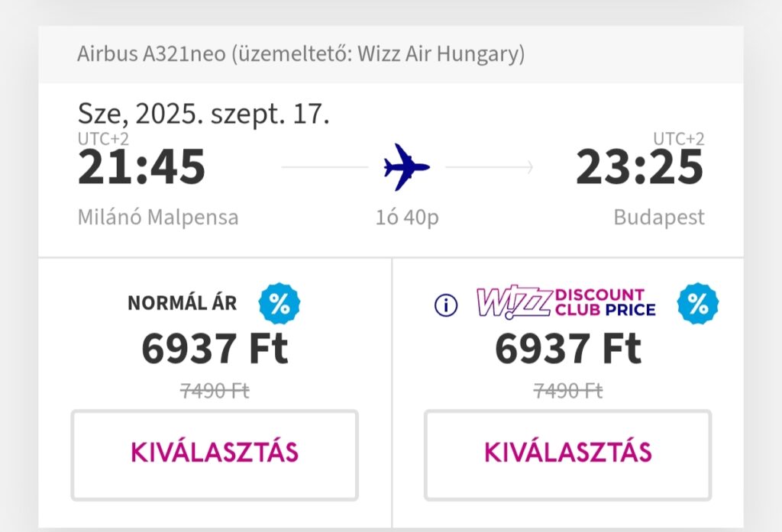Click the route arrow pointing to Budapest

click(490, 167)
